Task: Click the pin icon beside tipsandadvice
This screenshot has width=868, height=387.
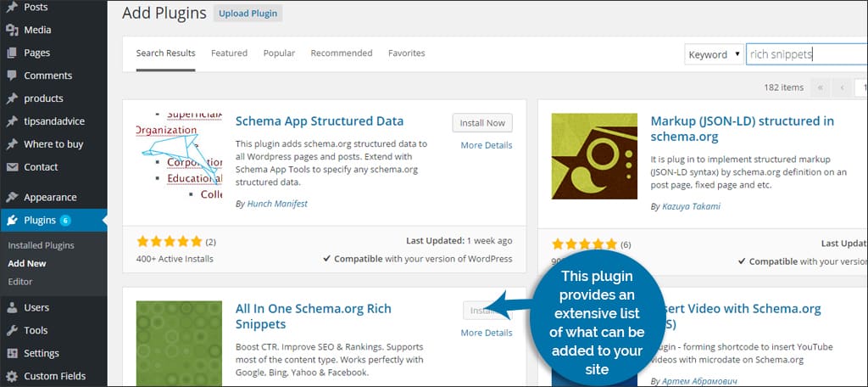Action: point(12,121)
